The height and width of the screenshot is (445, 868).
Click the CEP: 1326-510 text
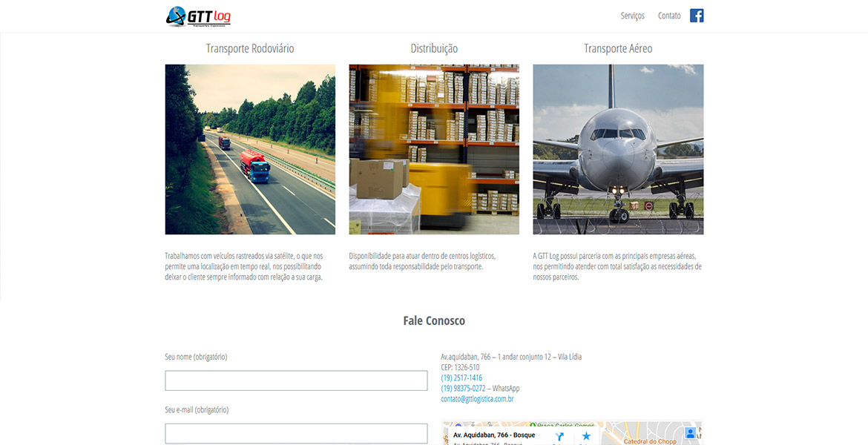[x=460, y=367]
